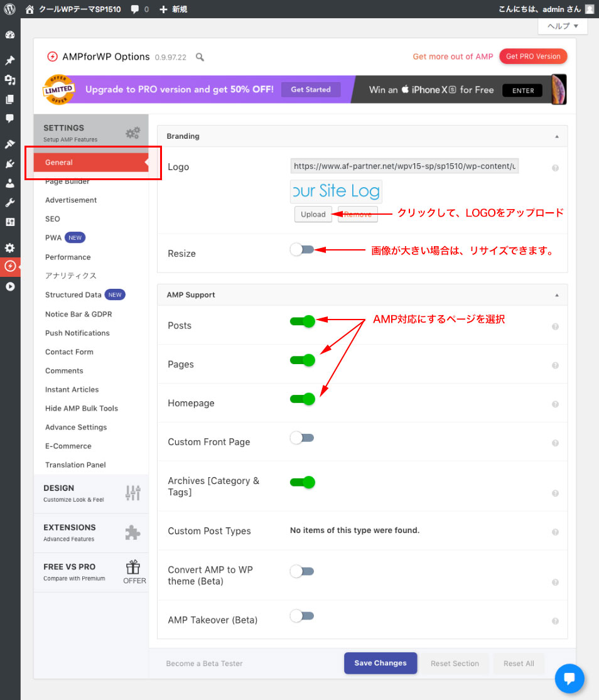Open Pages icon in WP sidebar
The width and height of the screenshot is (599, 700).
coord(10,99)
